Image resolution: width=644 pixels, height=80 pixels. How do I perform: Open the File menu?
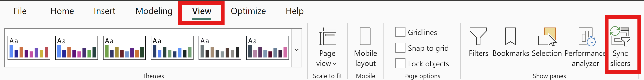pyautogui.click(x=20, y=11)
